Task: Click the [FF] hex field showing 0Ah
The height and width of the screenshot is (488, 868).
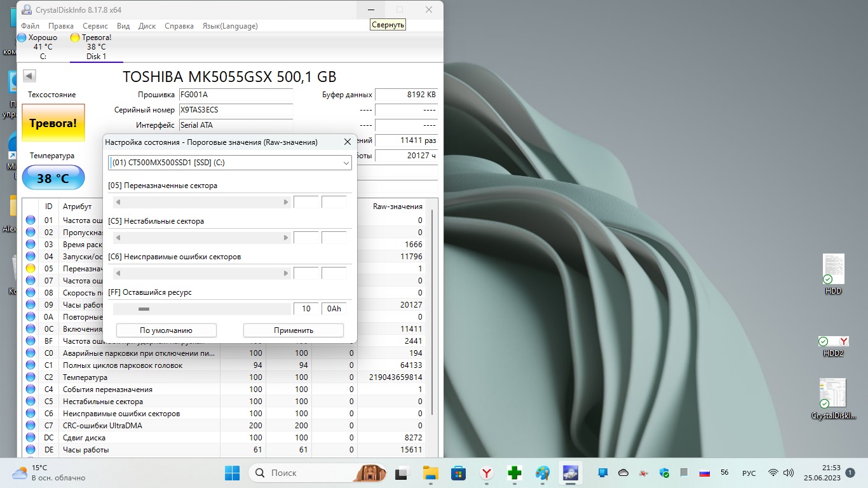Action: coord(334,309)
